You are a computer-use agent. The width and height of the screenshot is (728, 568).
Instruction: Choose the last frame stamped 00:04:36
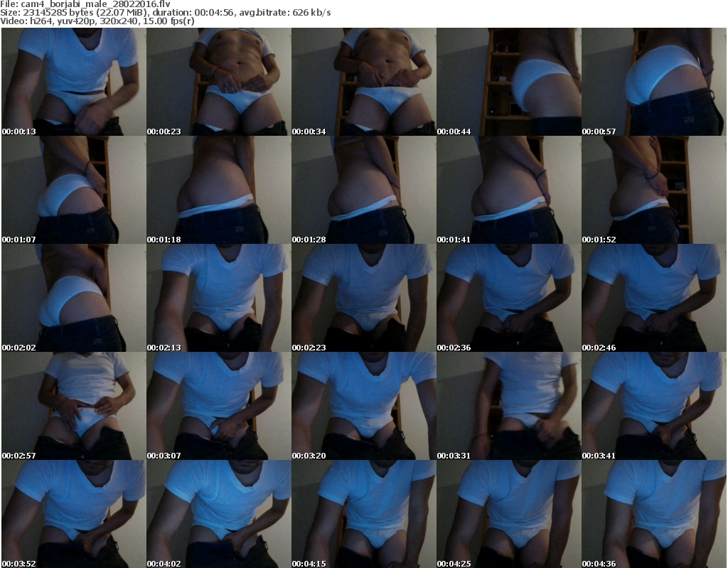[x=654, y=514]
